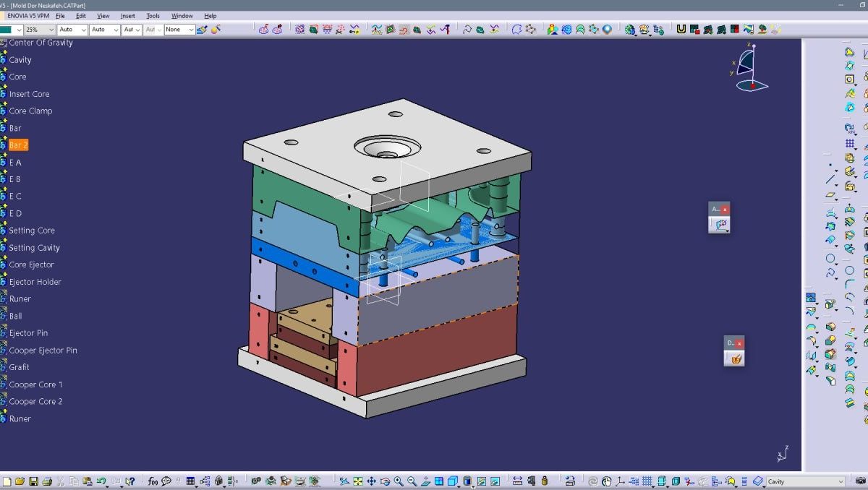Screen dimensions: 868x490
Task: Open the File menu
Action: (x=60, y=15)
